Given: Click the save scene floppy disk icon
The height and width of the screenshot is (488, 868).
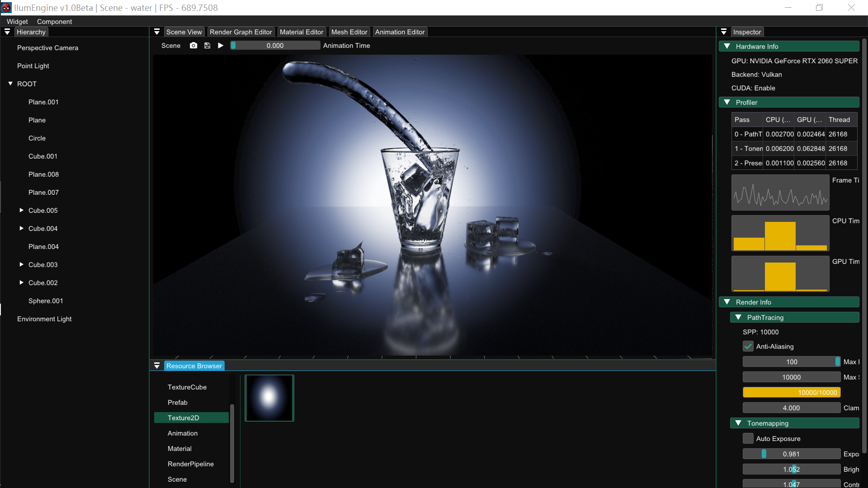Looking at the screenshot, I should [x=207, y=46].
